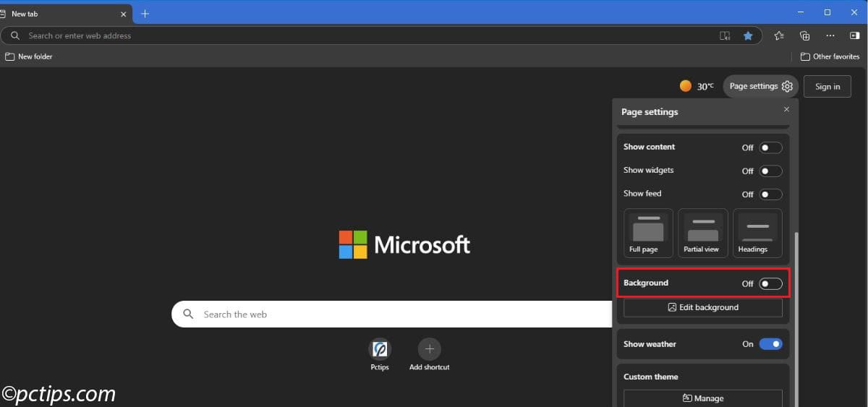Click the Search the web box
The image size is (868, 407).
click(392, 314)
